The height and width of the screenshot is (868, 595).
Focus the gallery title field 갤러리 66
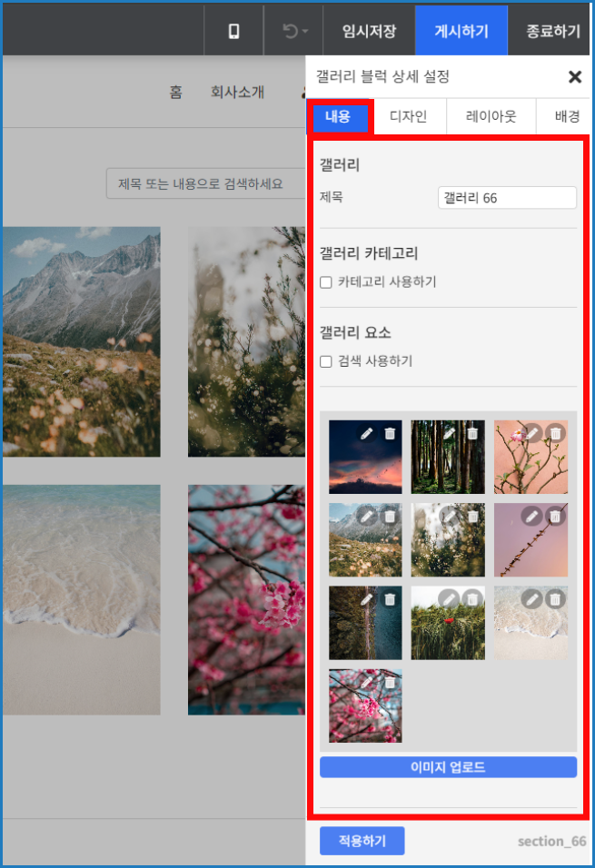(x=507, y=198)
